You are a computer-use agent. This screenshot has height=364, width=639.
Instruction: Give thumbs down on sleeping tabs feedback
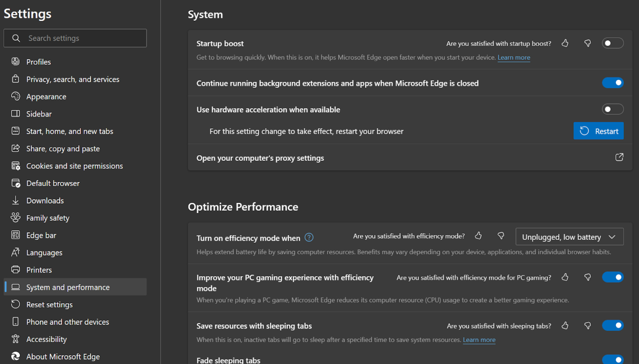(x=587, y=326)
